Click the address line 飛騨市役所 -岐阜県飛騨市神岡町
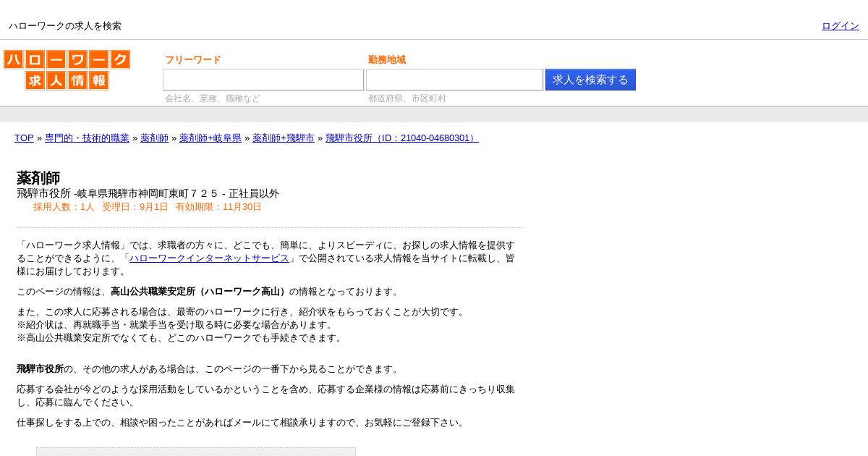868x456 pixels. (x=148, y=194)
